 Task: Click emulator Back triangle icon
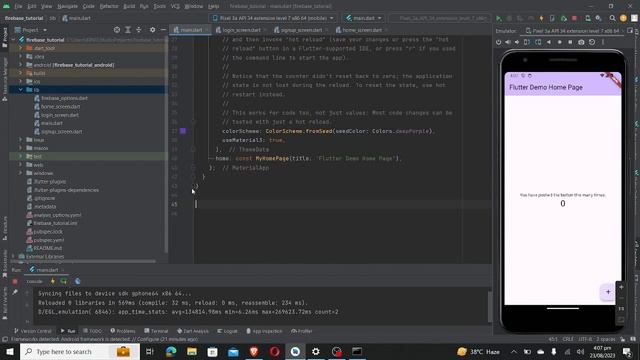pos(549,42)
